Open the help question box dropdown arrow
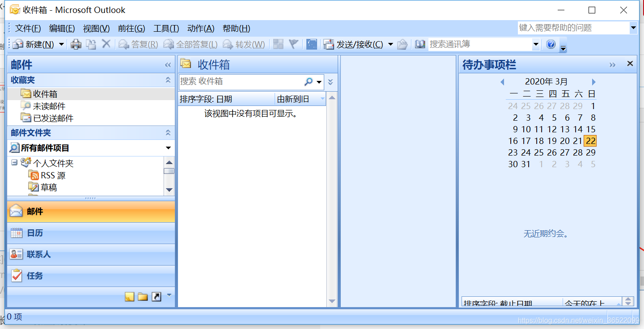The image size is (644, 329). [633, 28]
